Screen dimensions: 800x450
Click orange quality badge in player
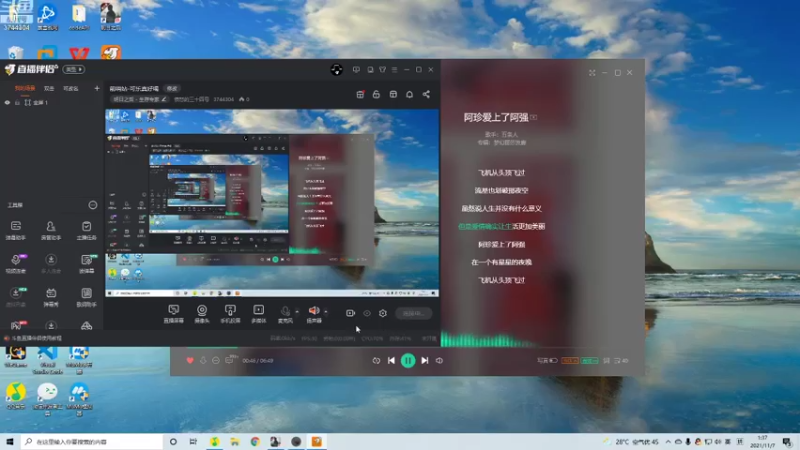569,361
